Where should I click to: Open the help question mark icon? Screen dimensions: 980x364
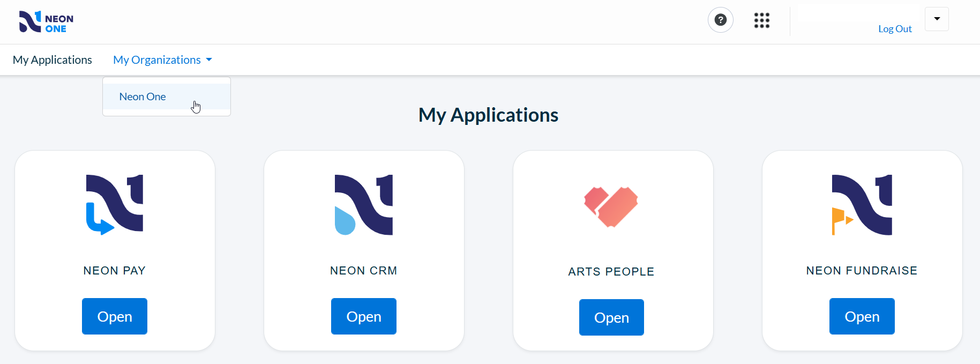click(x=721, y=20)
